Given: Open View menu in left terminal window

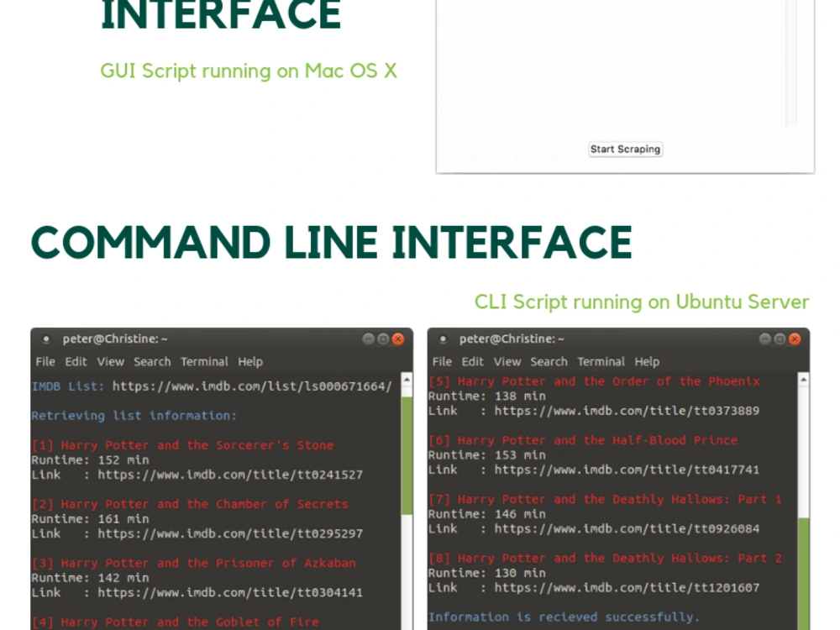Looking at the screenshot, I should coord(111,361).
